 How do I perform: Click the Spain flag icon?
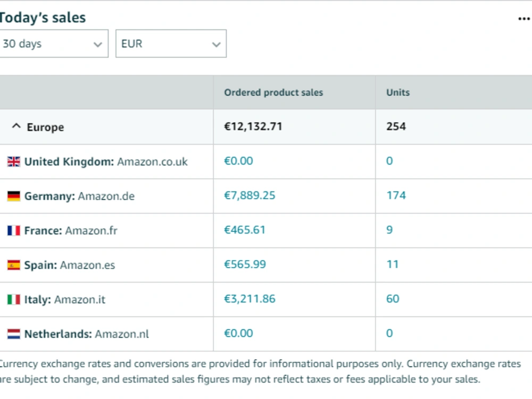click(14, 265)
